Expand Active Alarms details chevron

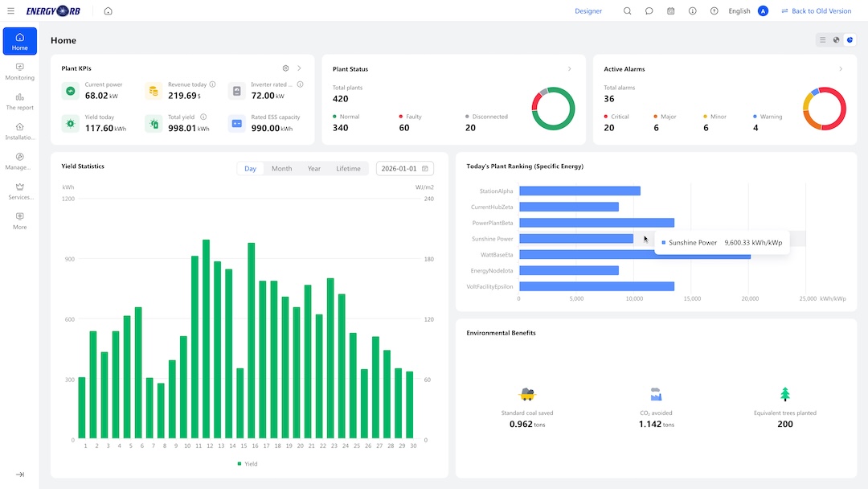pos(841,68)
